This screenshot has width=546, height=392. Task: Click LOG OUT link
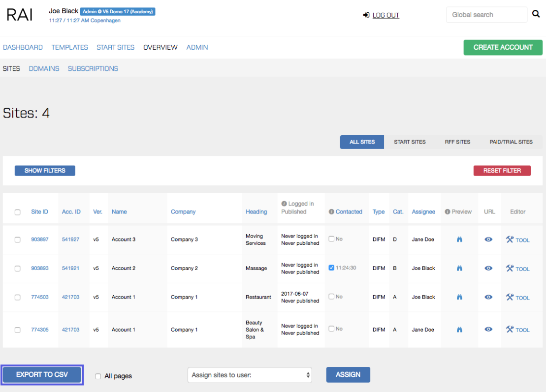pyautogui.click(x=386, y=15)
